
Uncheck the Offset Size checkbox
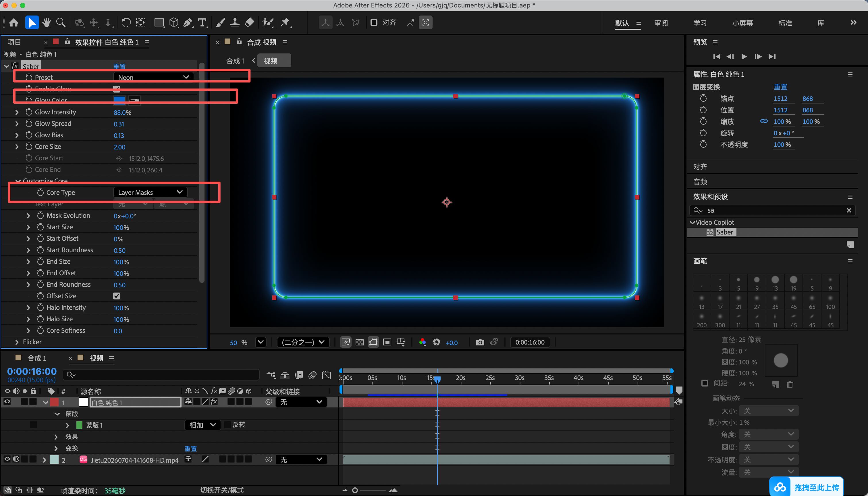click(117, 296)
